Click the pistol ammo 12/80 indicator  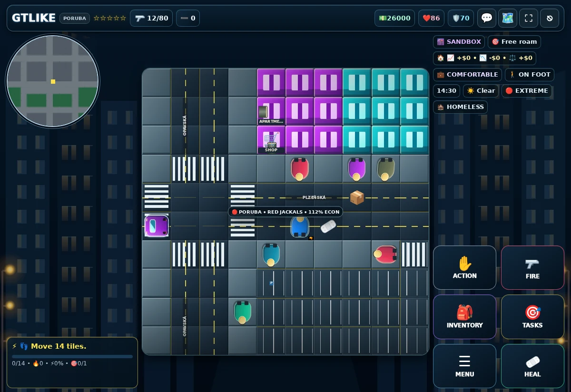(x=151, y=18)
